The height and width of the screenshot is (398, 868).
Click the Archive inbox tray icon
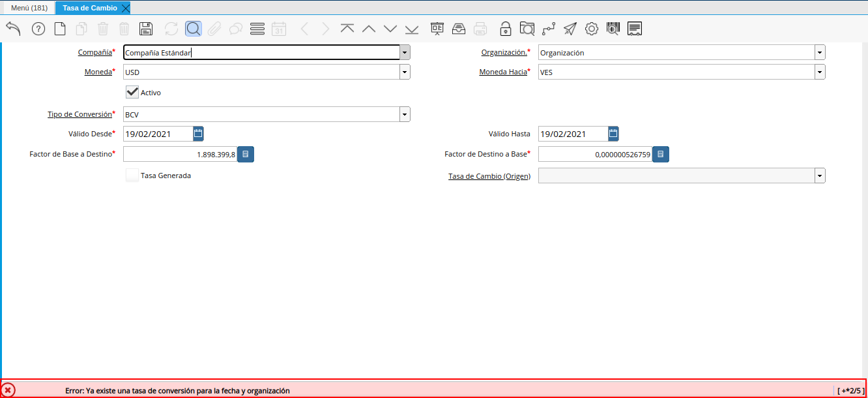[x=459, y=29]
